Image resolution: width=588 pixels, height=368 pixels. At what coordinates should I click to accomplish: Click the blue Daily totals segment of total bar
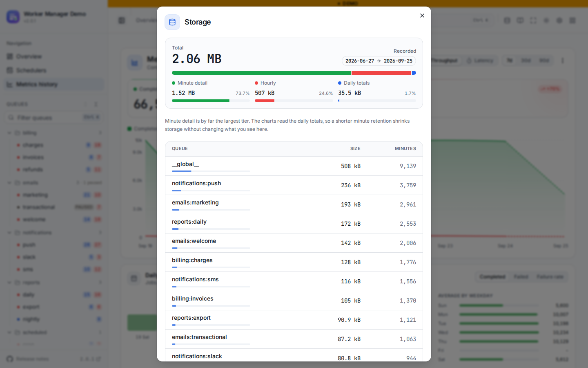(414, 73)
